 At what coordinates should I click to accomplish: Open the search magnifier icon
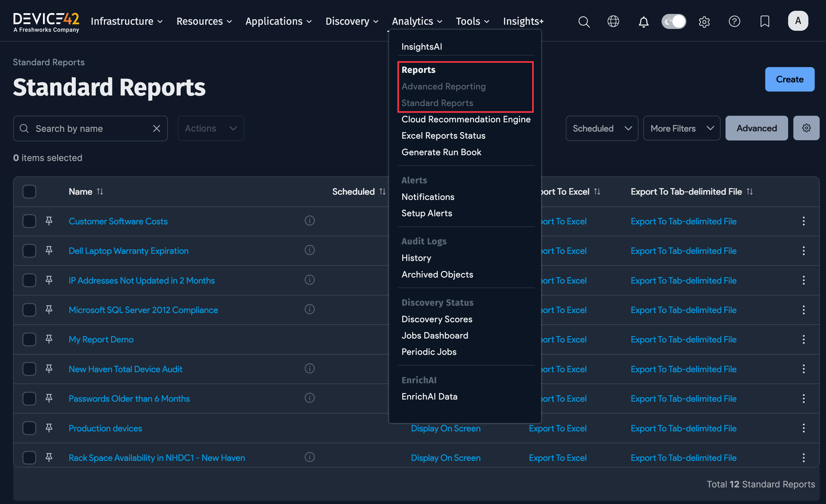(584, 22)
